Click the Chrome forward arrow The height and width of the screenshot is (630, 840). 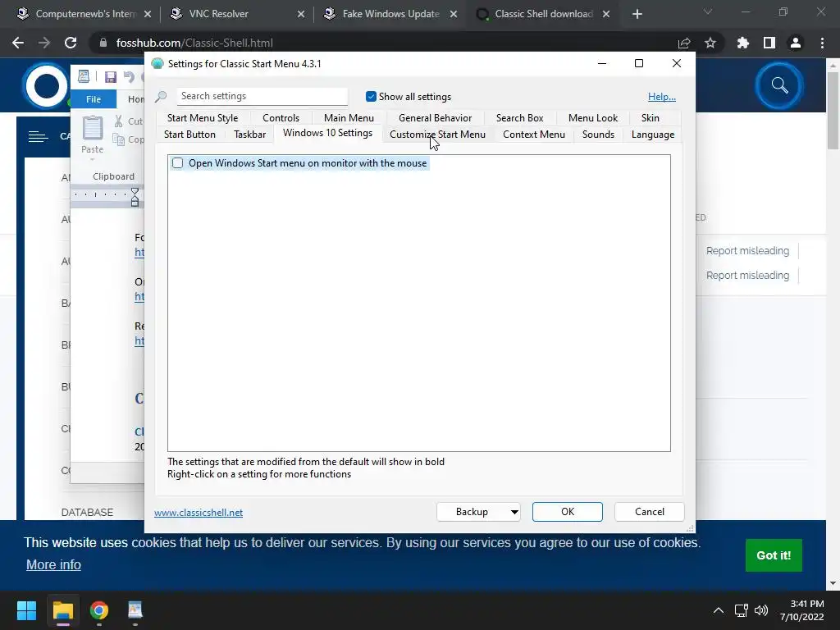44,43
